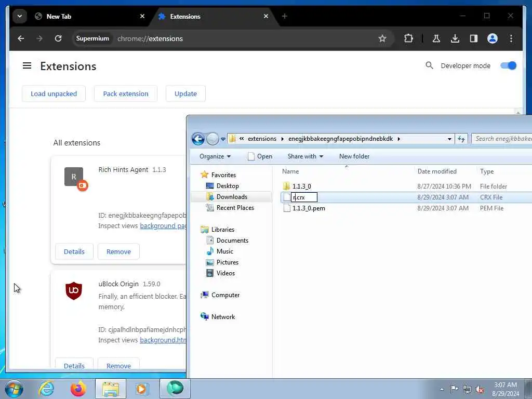The width and height of the screenshot is (532, 399).
Task: Open the Pictures library
Action: (x=228, y=262)
